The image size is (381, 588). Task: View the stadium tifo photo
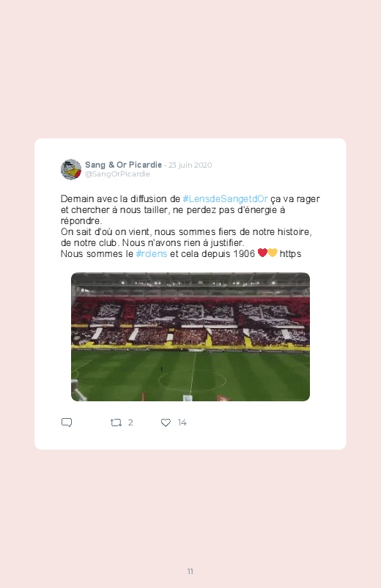190,337
